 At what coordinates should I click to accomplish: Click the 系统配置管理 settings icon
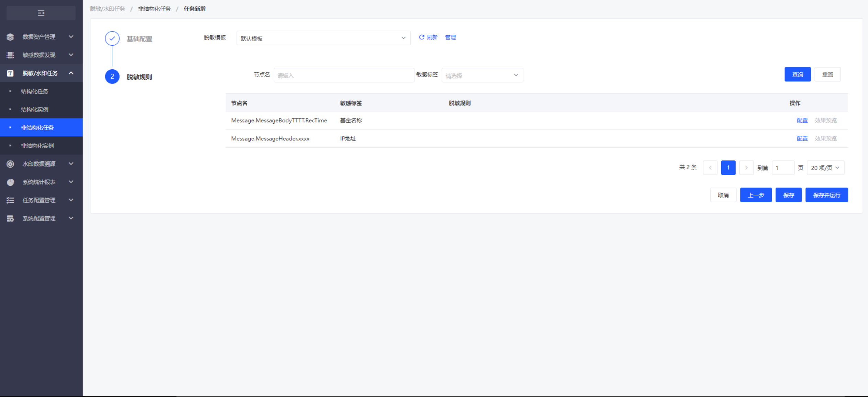point(10,218)
